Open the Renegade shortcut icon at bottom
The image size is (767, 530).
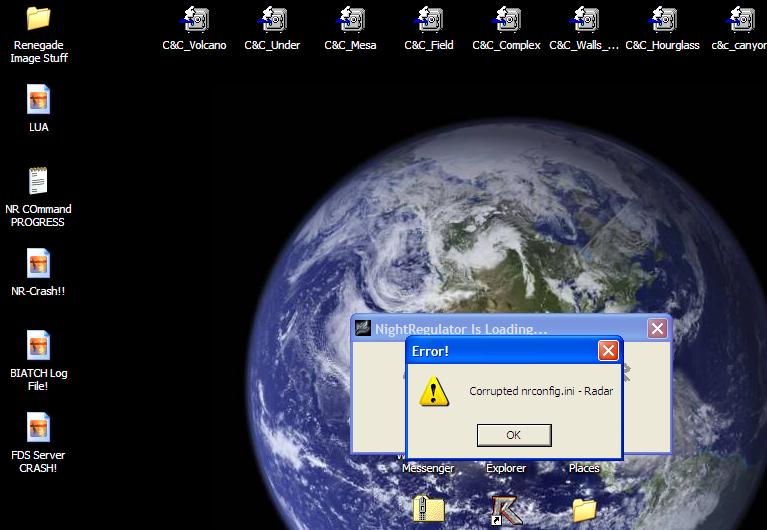[506, 510]
